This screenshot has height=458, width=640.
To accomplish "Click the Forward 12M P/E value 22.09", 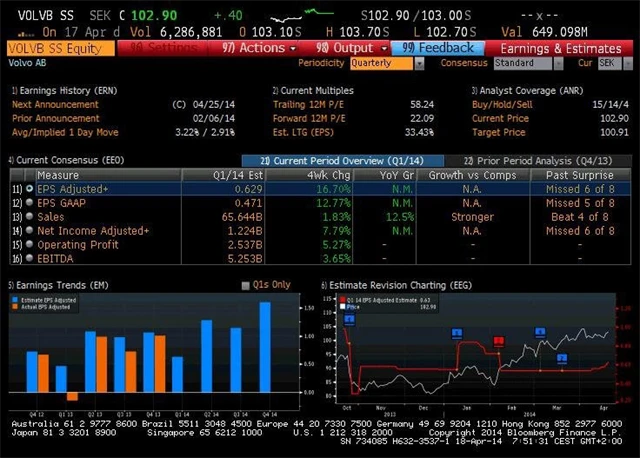I will (x=422, y=118).
